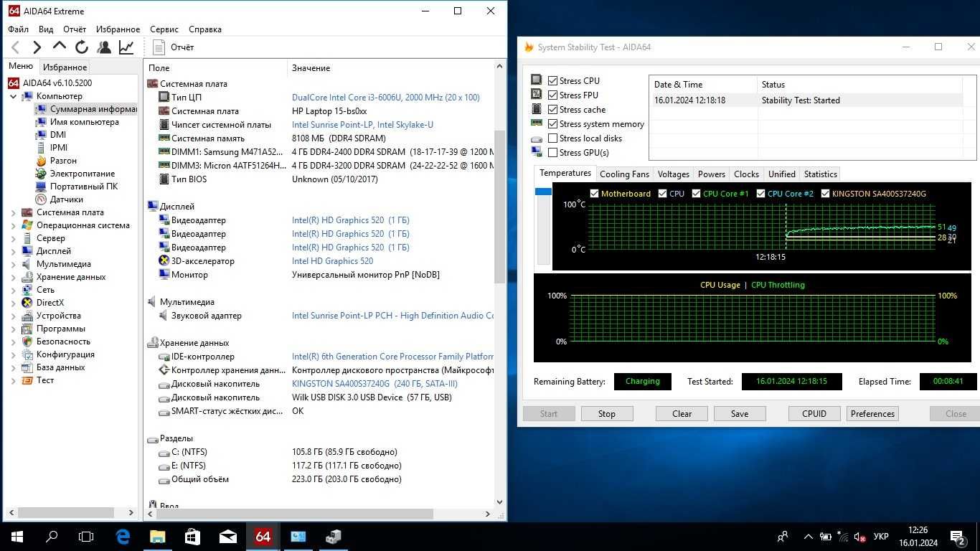
Task: Open DualCore Intel Core i3-6006U link
Action: (386, 98)
